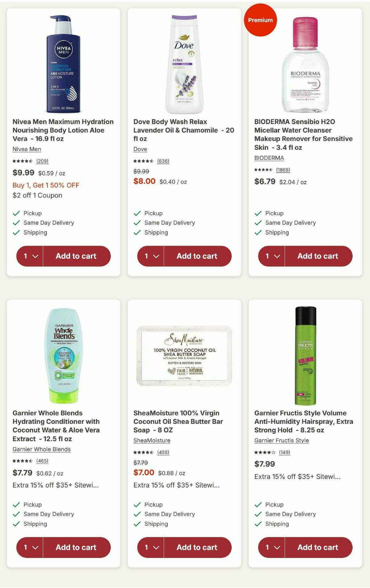Click the Dove brand link
The image size is (370, 588).
[x=140, y=149]
